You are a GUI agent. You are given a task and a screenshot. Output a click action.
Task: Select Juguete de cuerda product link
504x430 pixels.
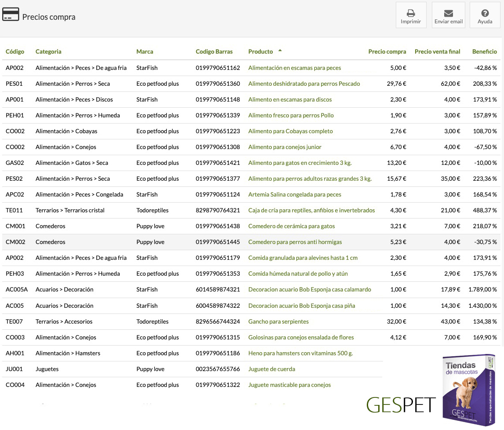point(271,369)
